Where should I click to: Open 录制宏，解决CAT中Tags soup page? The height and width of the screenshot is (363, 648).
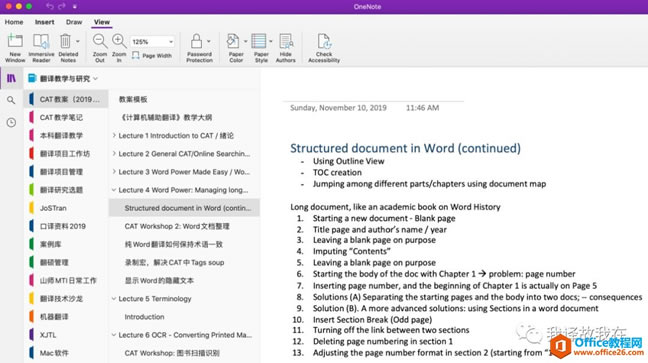click(x=184, y=263)
